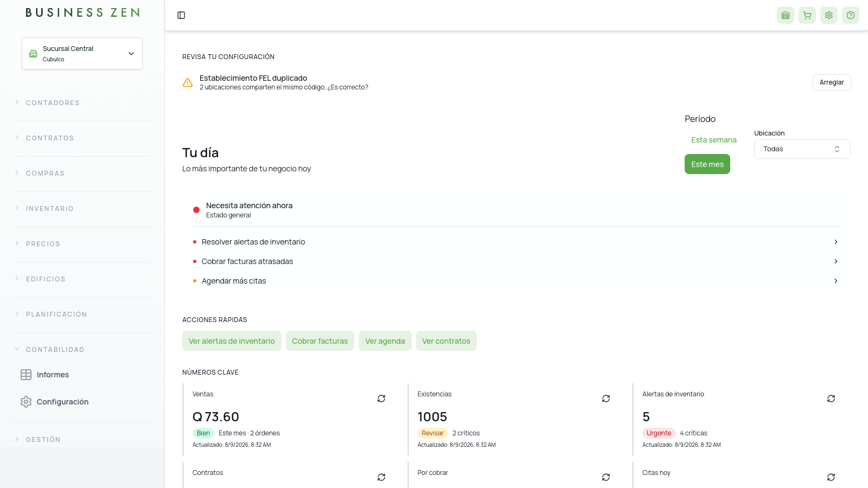868x488 pixels.
Task: Refresh the Alertas de inventario card
Action: (x=831, y=399)
